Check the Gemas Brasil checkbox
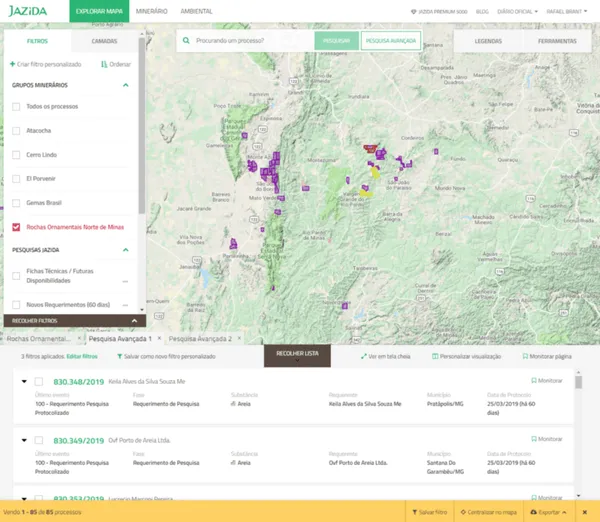The width and height of the screenshot is (600, 522). click(16, 203)
